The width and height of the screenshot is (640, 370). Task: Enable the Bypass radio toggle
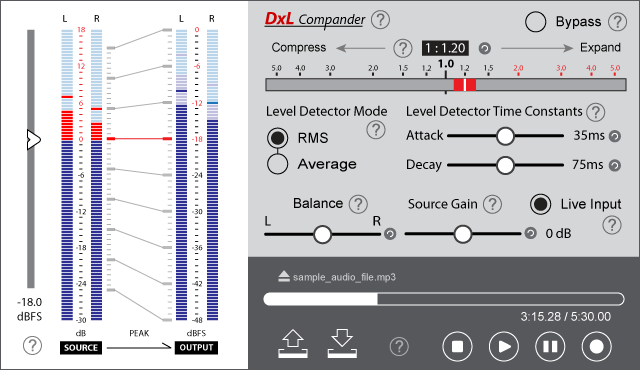point(536,22)
